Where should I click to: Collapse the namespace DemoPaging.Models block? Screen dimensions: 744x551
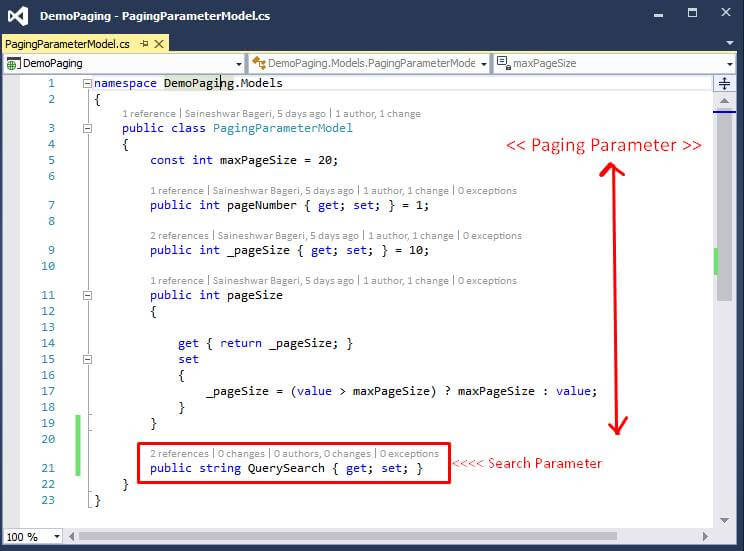[87, 84]
